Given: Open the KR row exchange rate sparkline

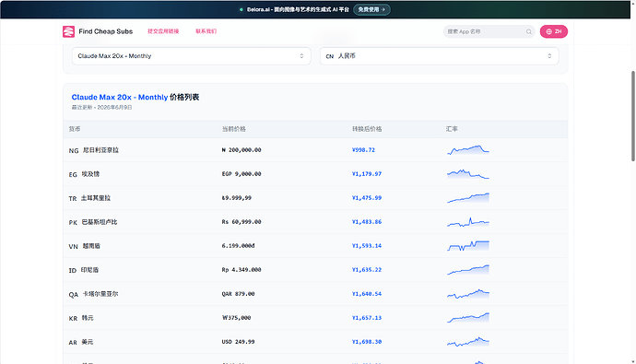Looking at the screenshot, I should [x=468, y=318].
